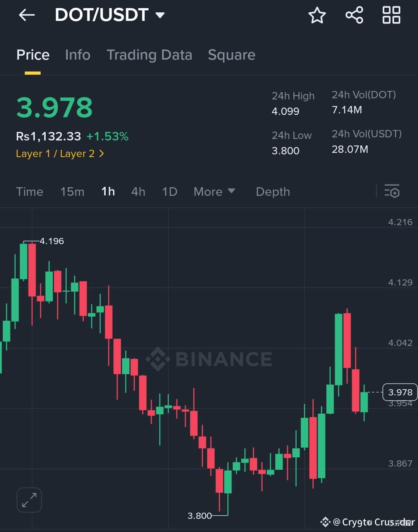This screenshot has width=418, height=532.
Task: Select the 4h timeframe
Action: click(x=138, y=192)
